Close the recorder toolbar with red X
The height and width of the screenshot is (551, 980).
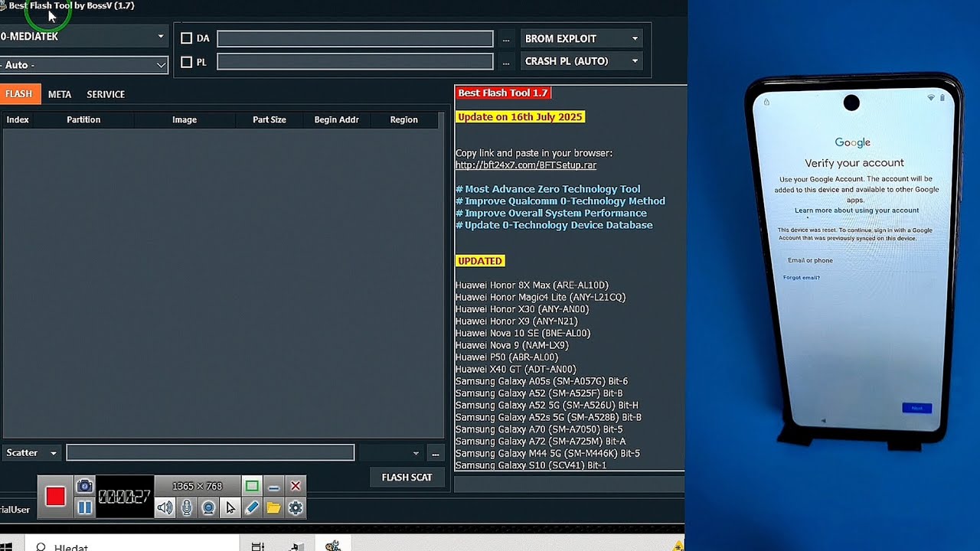pos(296,486)
